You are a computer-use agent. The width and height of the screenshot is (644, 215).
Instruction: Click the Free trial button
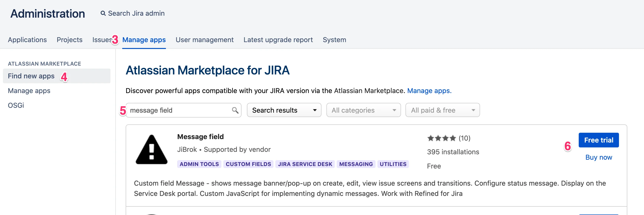(x=599, y=140)
